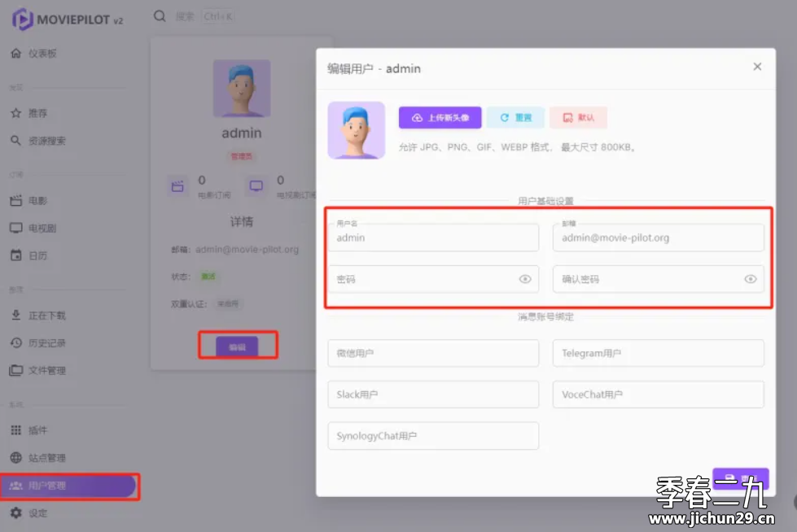
Task: Close the 编辑用户 dialog
Action: pos(757,67)
